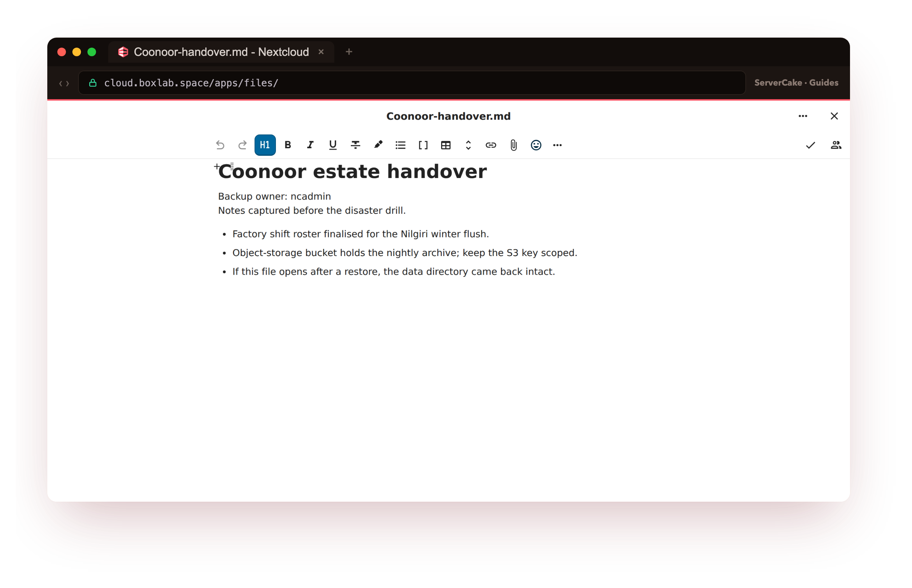
Task: Place cursor in 'Coonoor estate handover' heading
Action: coord(352,172)
